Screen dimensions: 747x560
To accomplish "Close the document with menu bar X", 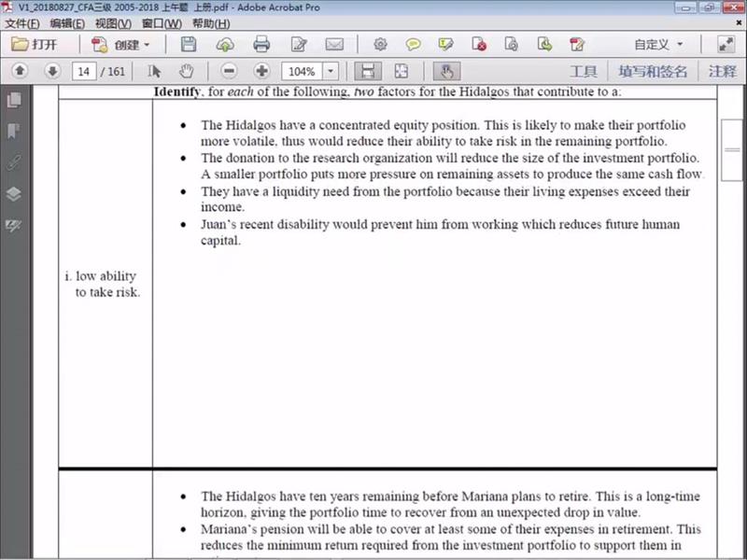I will [740, 22].
